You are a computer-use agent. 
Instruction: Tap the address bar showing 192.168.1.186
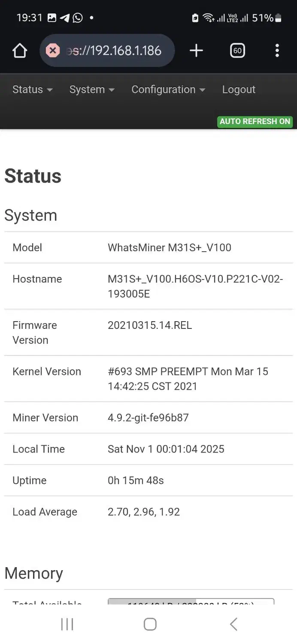[x=114, y=51]
